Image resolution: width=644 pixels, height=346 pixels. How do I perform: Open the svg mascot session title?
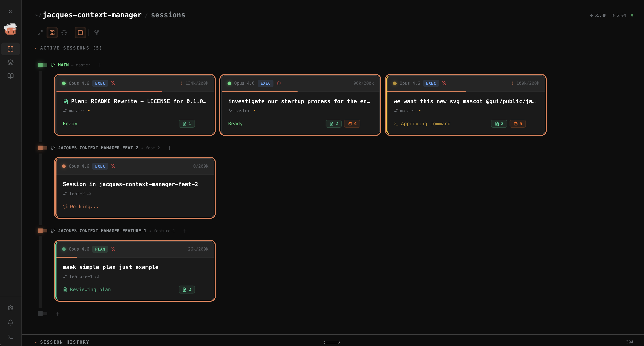pyautogui.click(x=465, y=101)
